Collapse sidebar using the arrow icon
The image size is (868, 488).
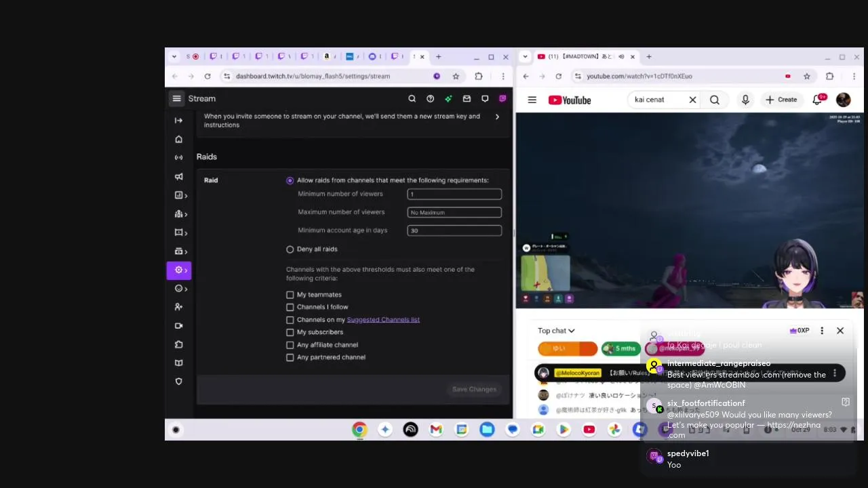pos(178,120)
